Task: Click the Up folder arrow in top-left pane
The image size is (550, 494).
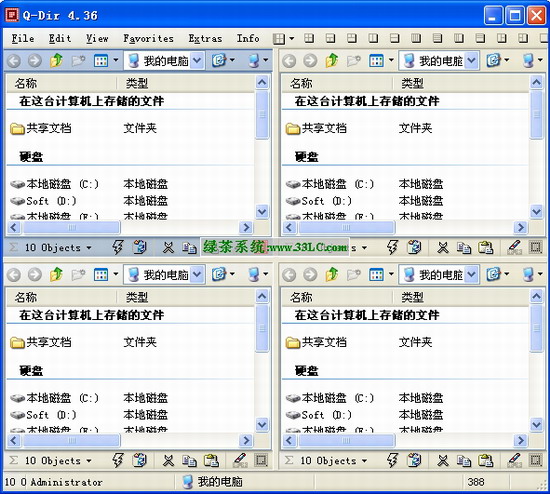Action: pyautogui.click(x=56, y=61)
